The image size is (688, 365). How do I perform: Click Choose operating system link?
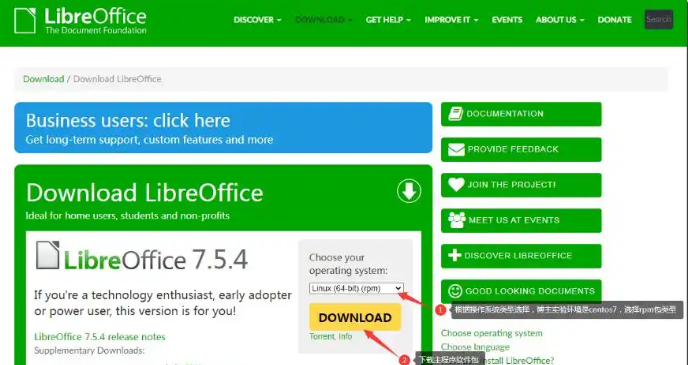coord(491,333)
